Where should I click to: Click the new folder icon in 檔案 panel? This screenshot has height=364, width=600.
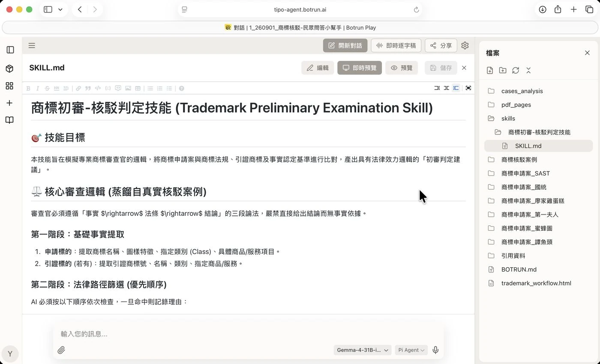[503, 70]
